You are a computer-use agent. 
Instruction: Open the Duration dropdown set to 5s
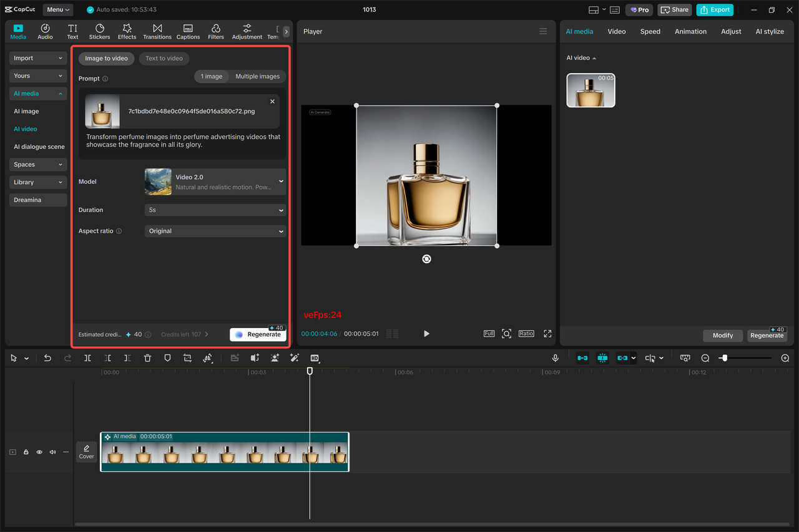pyautogui.click(x=215, y=210)
